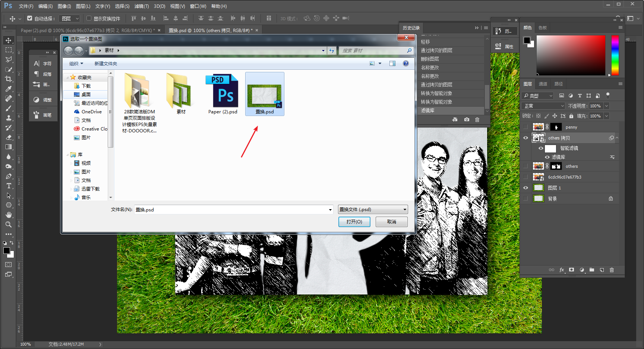Select the Lasso tool
Screen dimensions: 644x349
pos(9,60)
